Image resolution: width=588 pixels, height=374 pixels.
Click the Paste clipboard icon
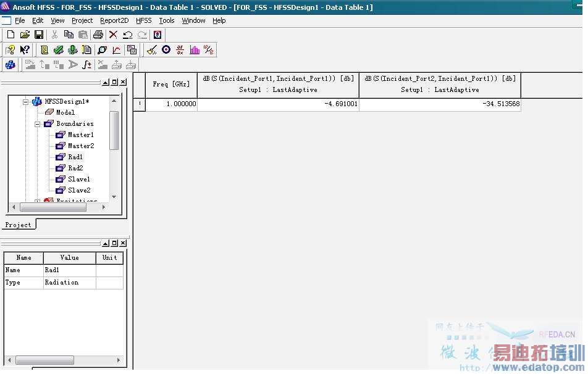tap(83, 35)
